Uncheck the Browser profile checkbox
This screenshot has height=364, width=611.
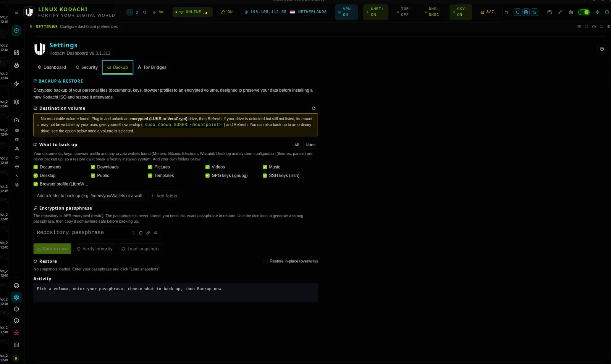pos(36,184)
